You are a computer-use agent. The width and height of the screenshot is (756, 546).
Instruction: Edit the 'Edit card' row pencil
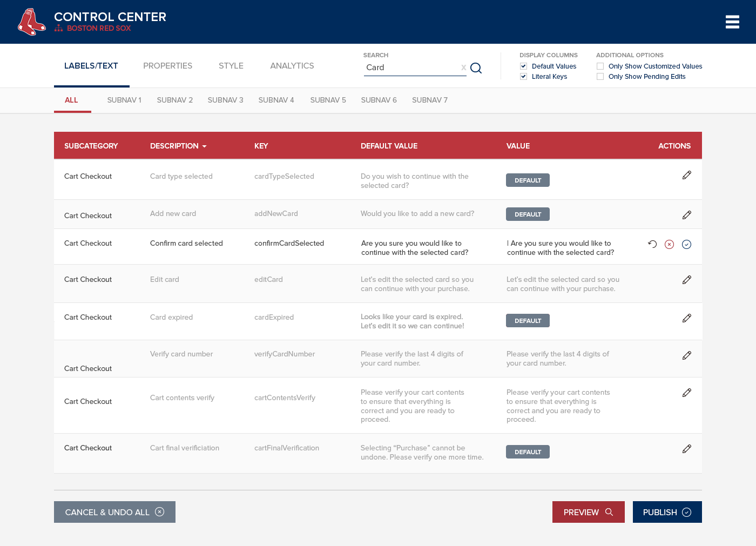tap(687, 280)
